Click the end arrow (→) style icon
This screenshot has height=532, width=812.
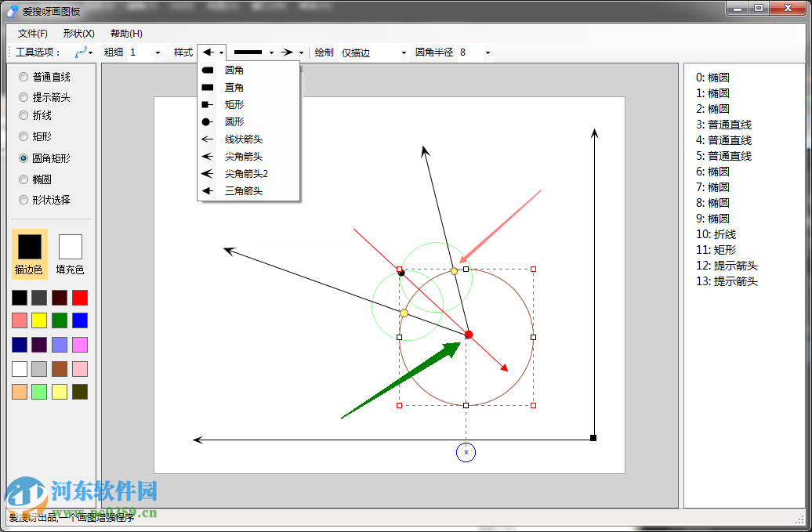pos(288,52)
